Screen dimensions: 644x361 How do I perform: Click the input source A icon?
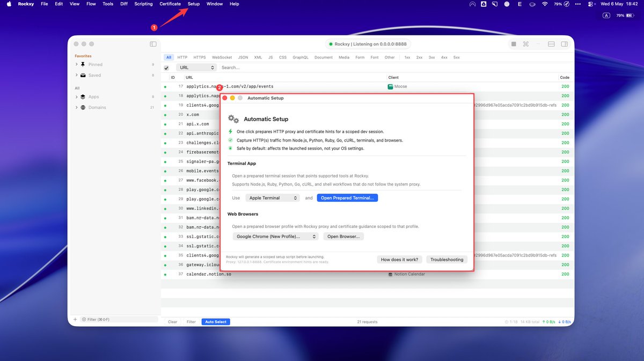tap(606, 16)
